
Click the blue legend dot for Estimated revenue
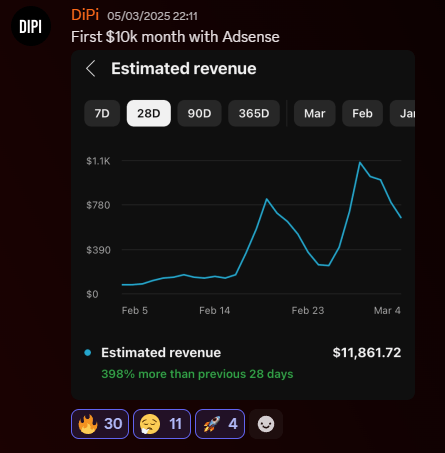tap(88, 353)
